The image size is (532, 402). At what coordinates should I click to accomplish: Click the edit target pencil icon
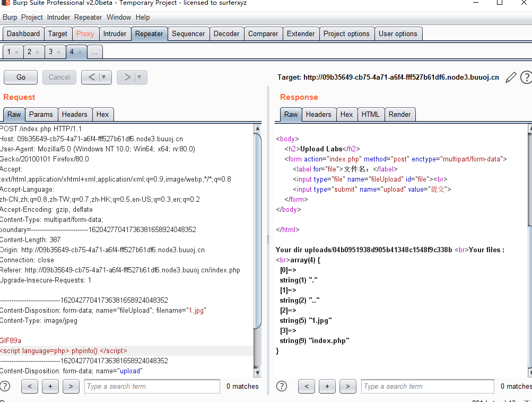pyautogui.click(x=511, y=78)
